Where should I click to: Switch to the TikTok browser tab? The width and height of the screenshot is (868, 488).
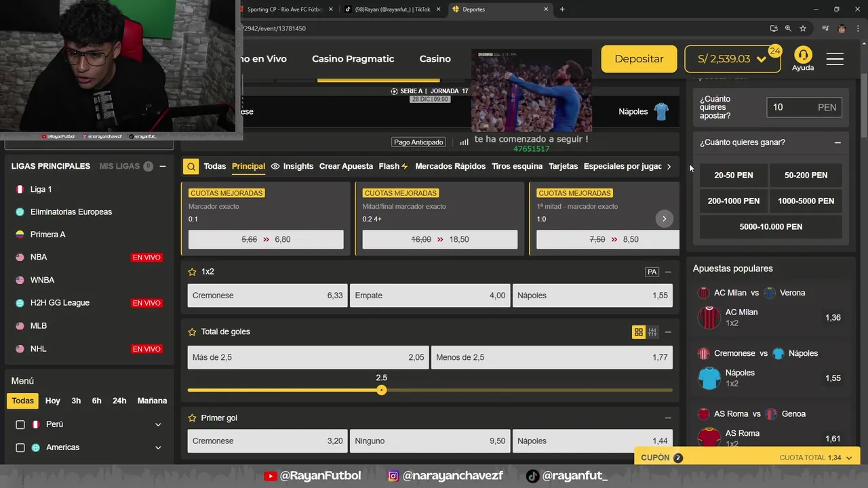392,9
